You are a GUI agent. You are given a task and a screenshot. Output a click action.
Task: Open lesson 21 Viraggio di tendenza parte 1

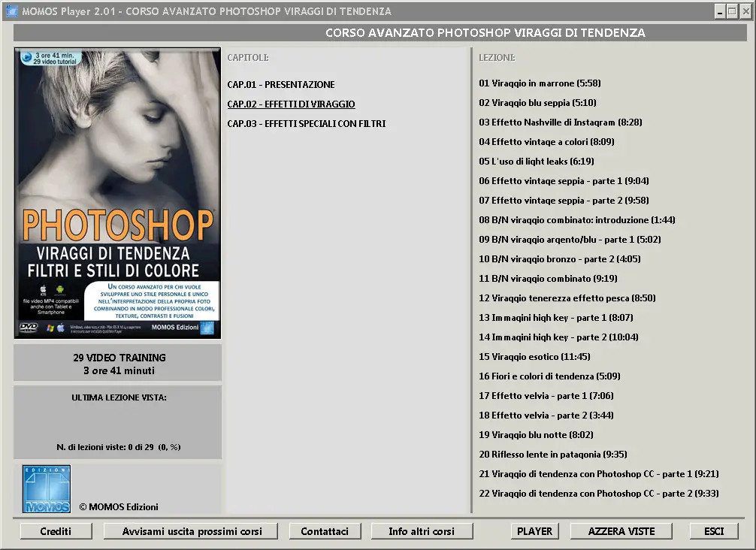598,474
